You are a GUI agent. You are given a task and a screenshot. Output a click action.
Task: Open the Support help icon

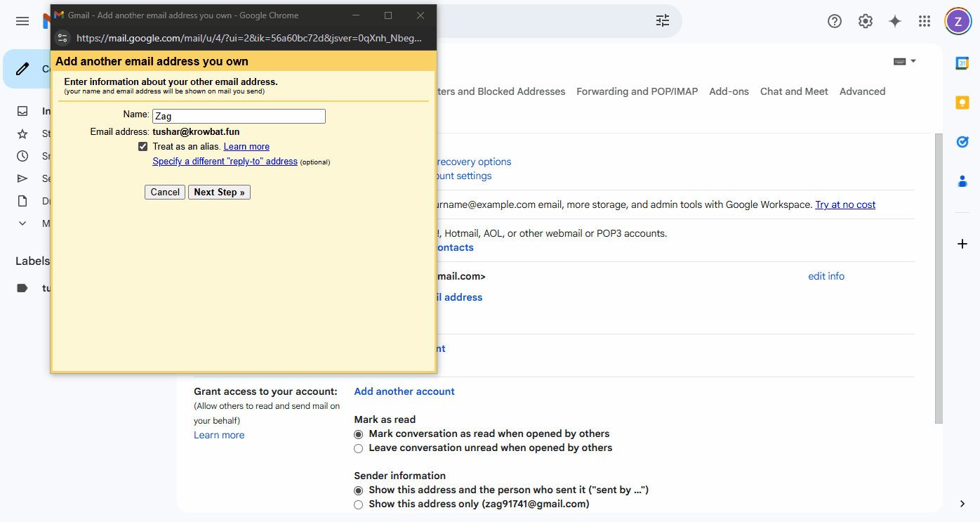point(835,21)
